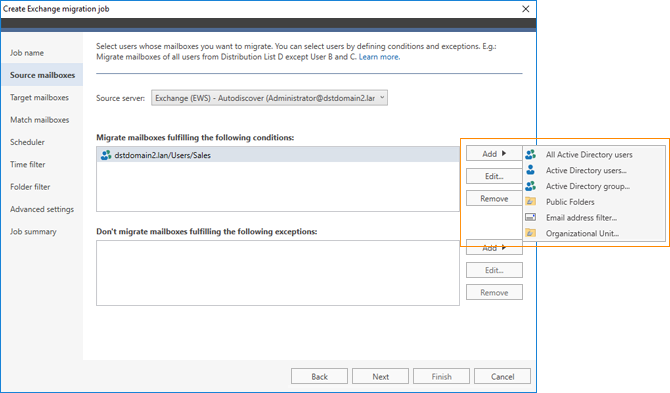This screenshot has width=670, height=393.
Task: Proceed with the Next button
Action: 380,376
